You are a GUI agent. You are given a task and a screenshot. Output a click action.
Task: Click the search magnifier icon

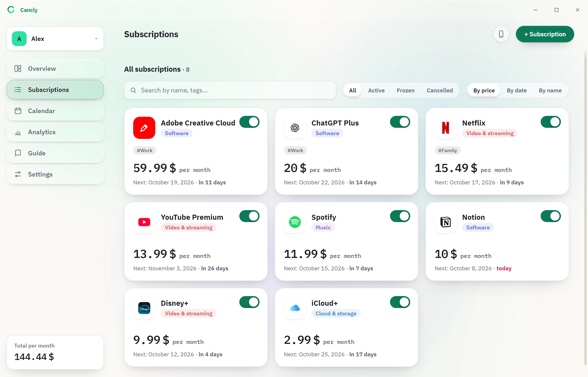pos(133,90)
